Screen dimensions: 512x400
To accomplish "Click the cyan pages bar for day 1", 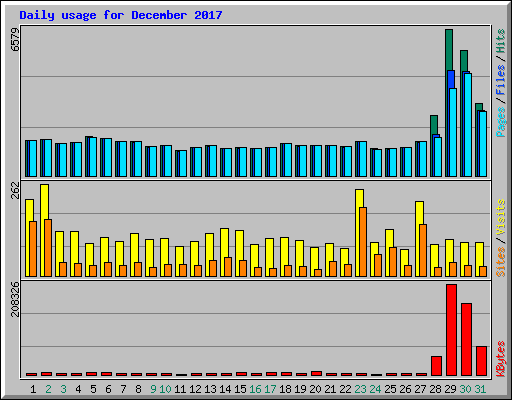I will (33, 158).
